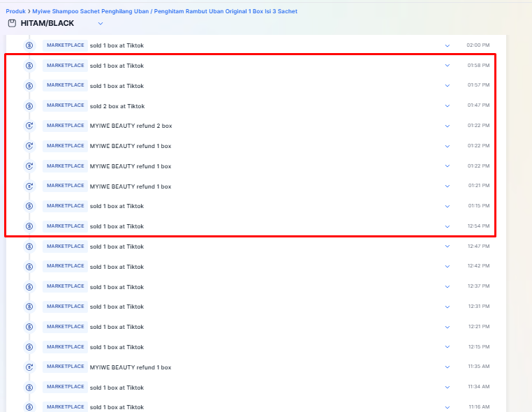Click the sale icon of 01:58 PM entry

coord(29,66)
